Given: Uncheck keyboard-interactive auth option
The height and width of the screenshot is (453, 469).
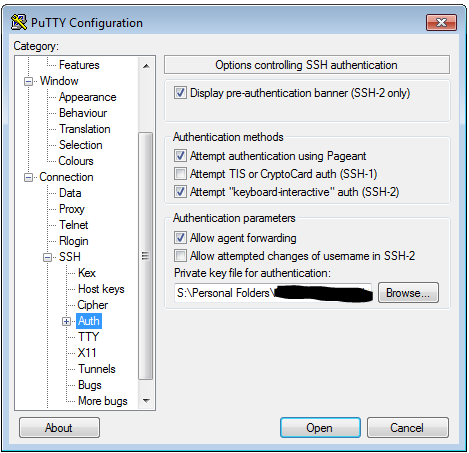Looking at the screenshot, I should [x=180, y=192].
